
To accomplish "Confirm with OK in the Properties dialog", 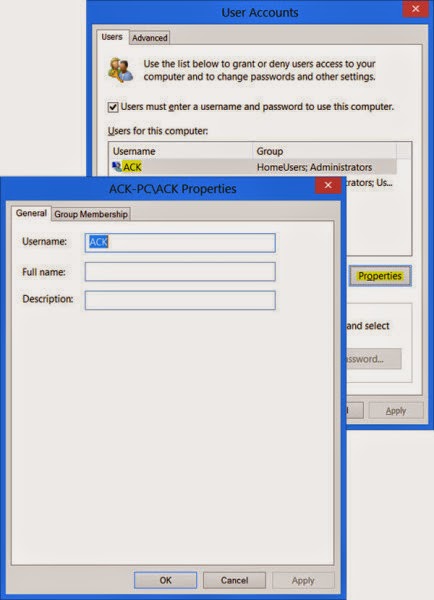I will 165,580.
